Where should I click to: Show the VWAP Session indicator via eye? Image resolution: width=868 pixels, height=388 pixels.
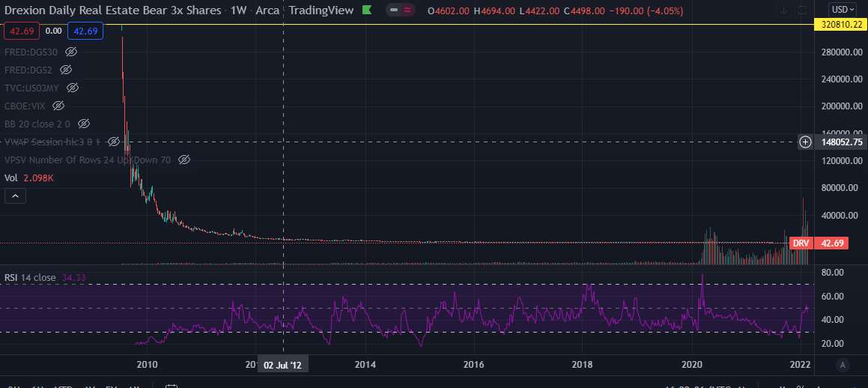click(113, 142)
